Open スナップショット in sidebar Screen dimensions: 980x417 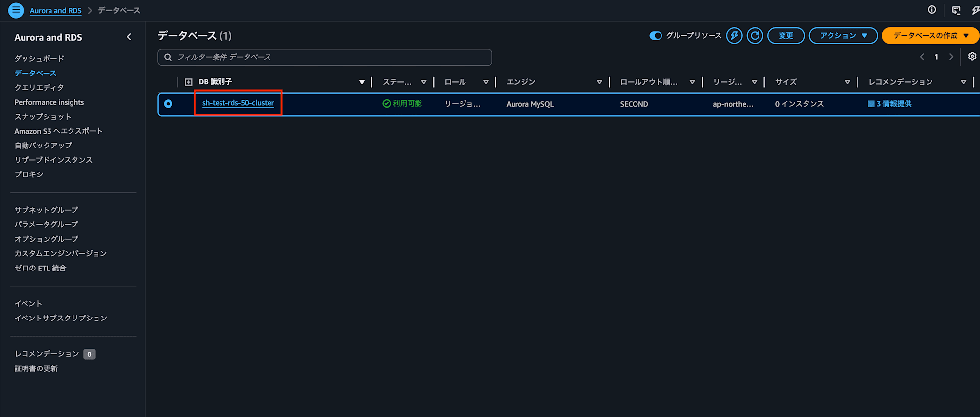click(x=43, y=117)
